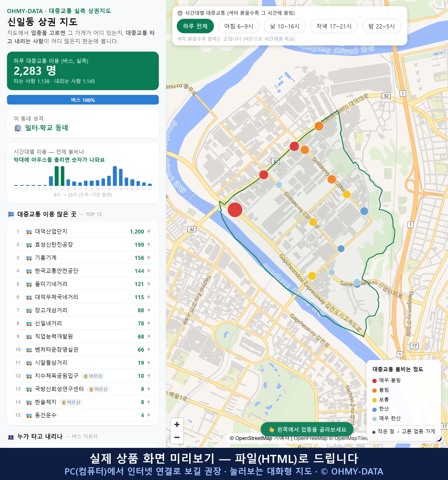448x480 pixels.
Task: Switch to 밤 22~5시 time filter
Action: pyautogui.click(x=381, y=26)
